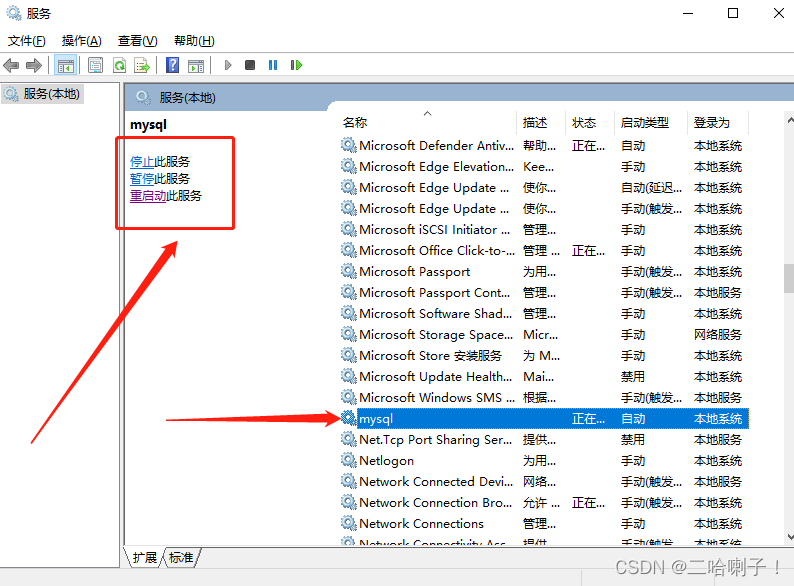This screenshot has height=586, width=794.
Task: Sort by the 启动类型 column header
Action: (x=651, y=123)
